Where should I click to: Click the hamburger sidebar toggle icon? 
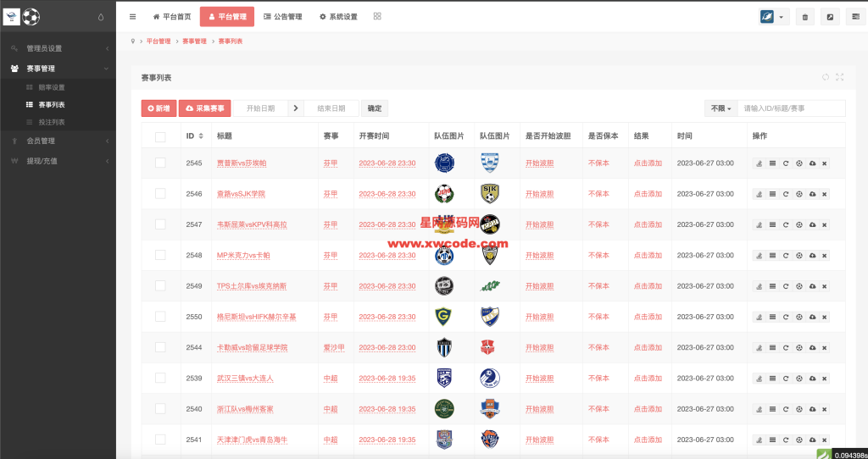tap(132, 16)
